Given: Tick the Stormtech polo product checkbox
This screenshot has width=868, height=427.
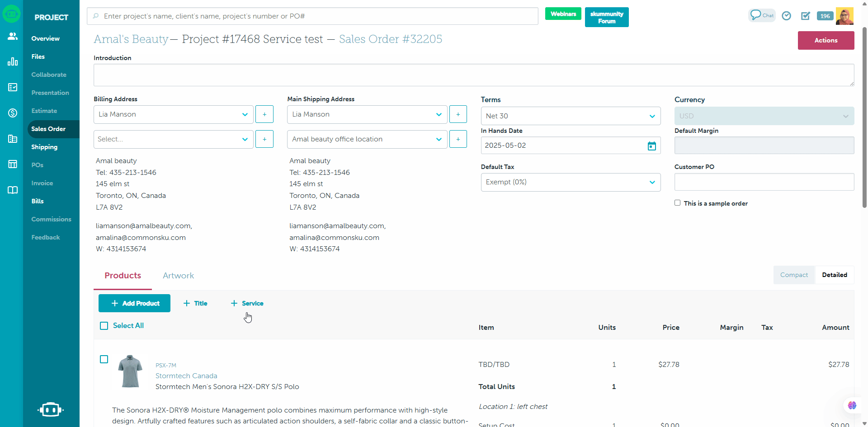Looking at the screenshot, I should click(104, 359).
